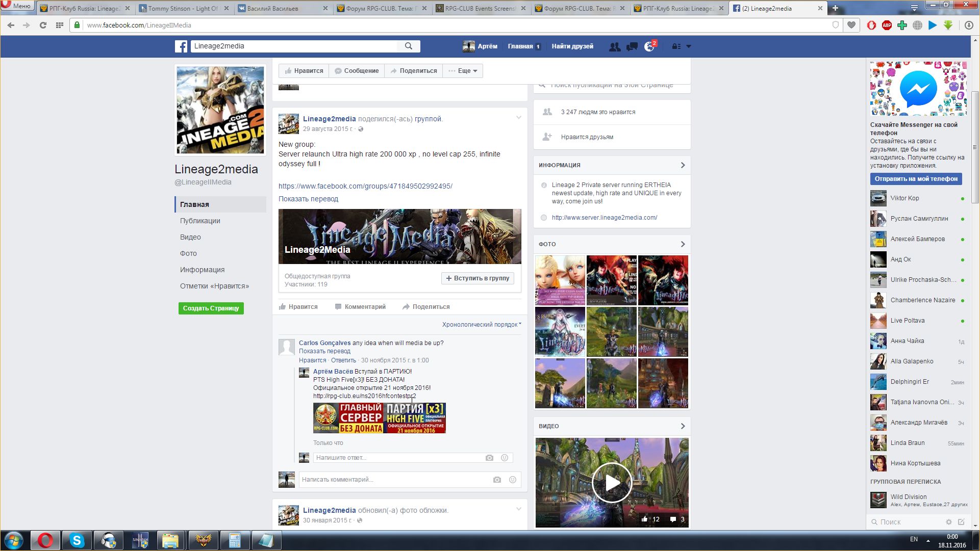
Task: Click Сообщение button
Action: coord(357,71)
